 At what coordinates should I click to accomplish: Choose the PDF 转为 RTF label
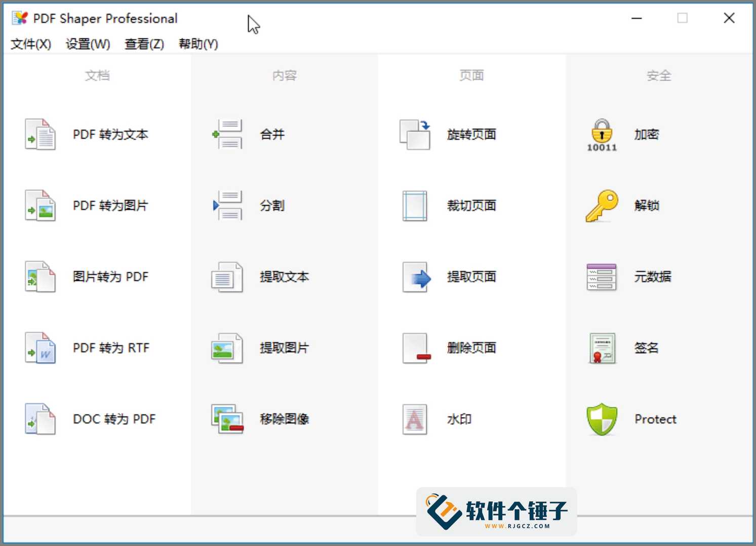[111, 348]
